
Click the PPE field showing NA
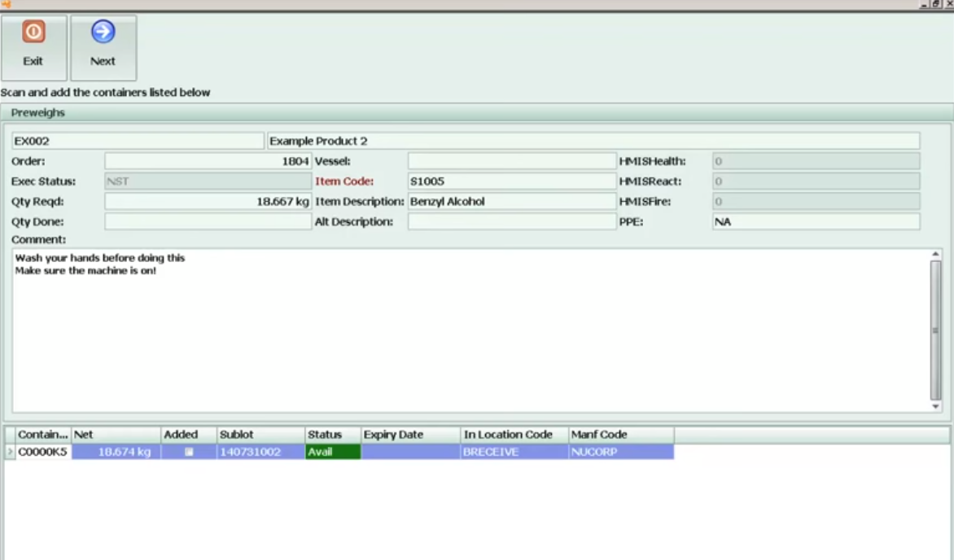coord(816,221)
